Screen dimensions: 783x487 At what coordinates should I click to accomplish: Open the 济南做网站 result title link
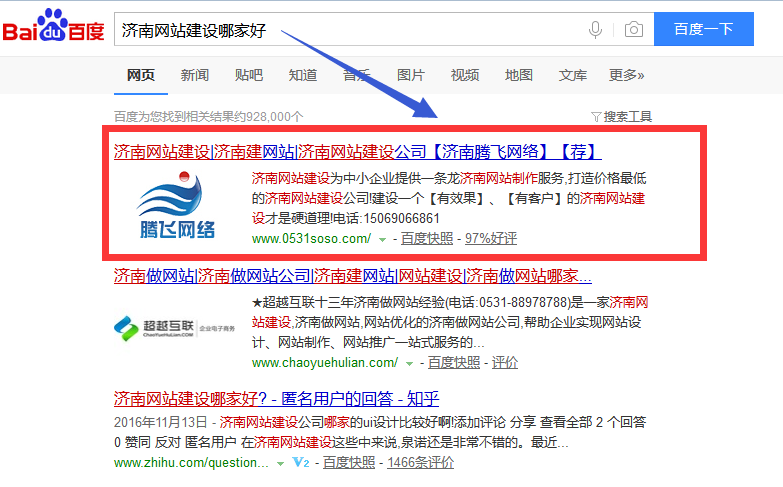pyautogui.click(x=353, y=276)
